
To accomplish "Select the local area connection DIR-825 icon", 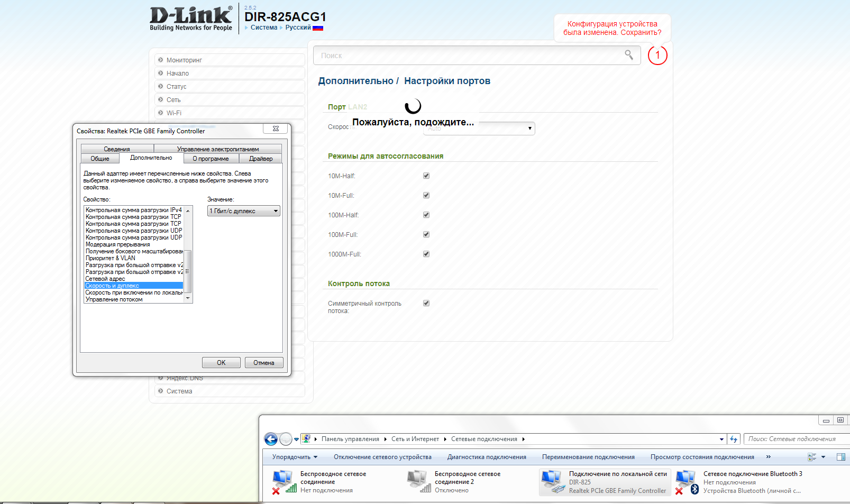I will tap(553, 482).
